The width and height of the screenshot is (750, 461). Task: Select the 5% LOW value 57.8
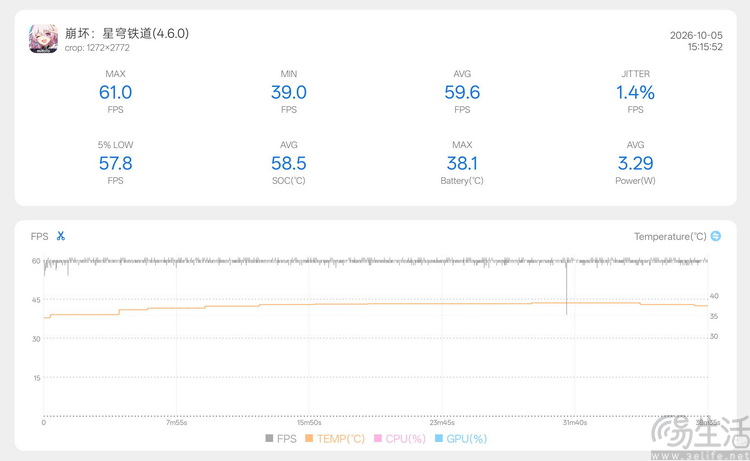coord(115,164)
